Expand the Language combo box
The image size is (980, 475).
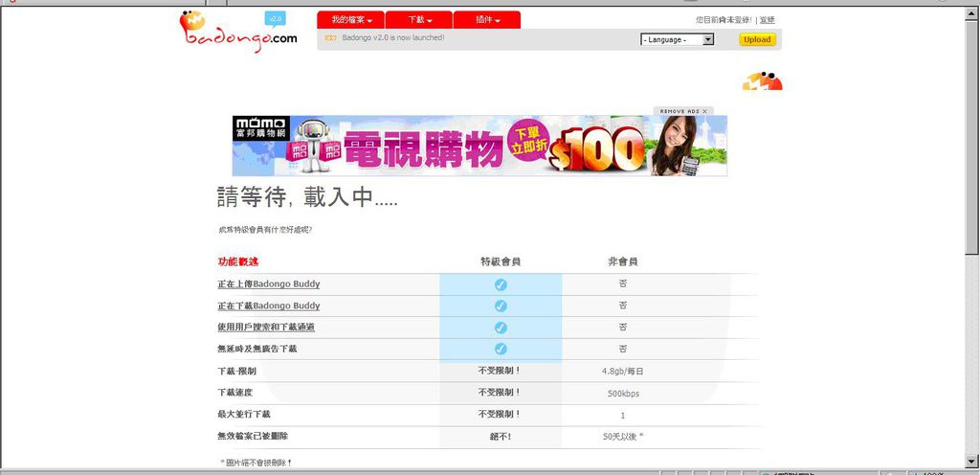677,39
